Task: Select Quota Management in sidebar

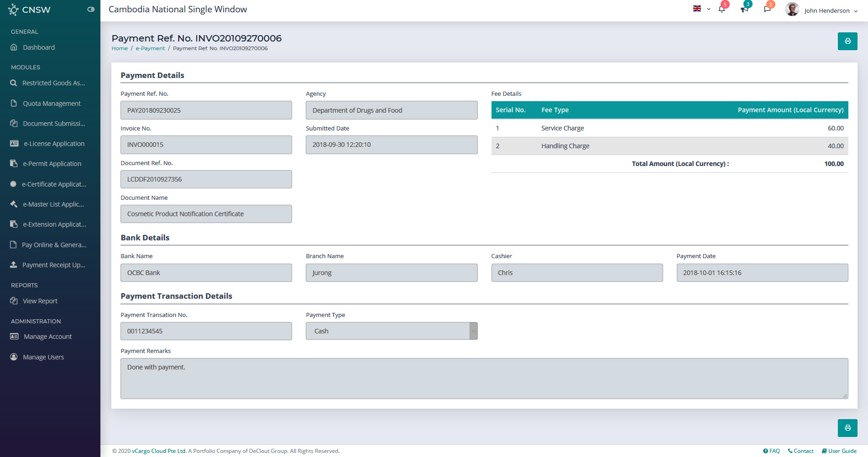Action: tap(52, 104)
